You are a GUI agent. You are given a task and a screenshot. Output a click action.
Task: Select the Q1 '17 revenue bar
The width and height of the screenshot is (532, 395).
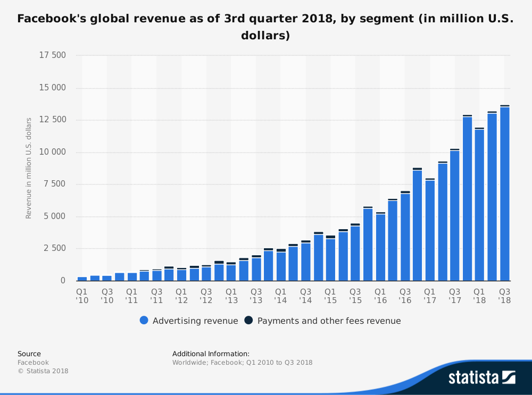pos(430,230)
